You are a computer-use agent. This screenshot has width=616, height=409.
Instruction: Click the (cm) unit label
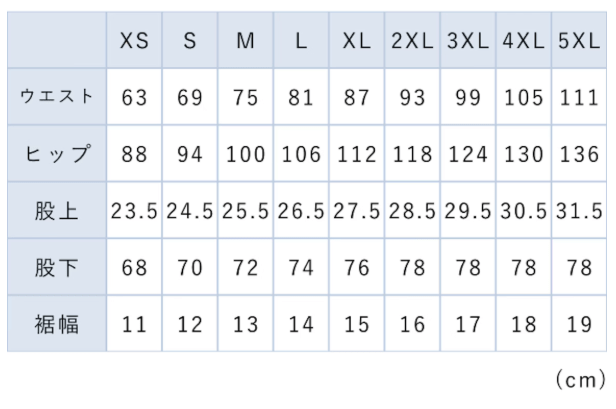(x=578, y=380)
